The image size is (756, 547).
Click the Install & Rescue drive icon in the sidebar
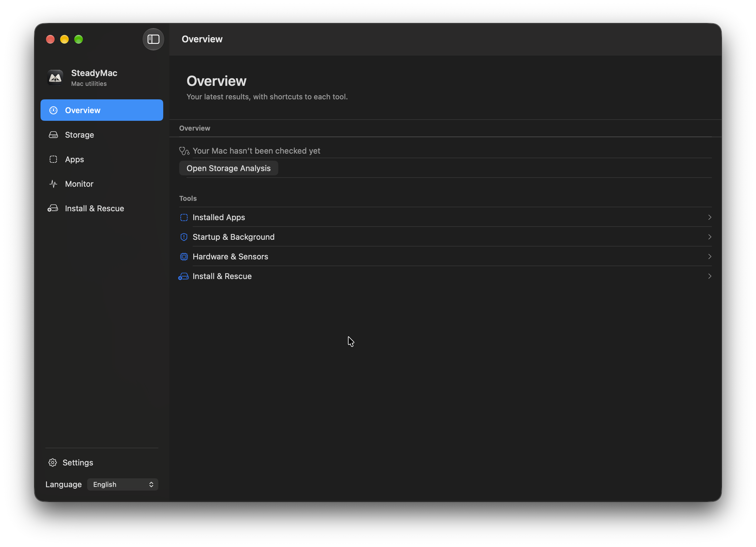pyautogui.click(x=53, y=208)
